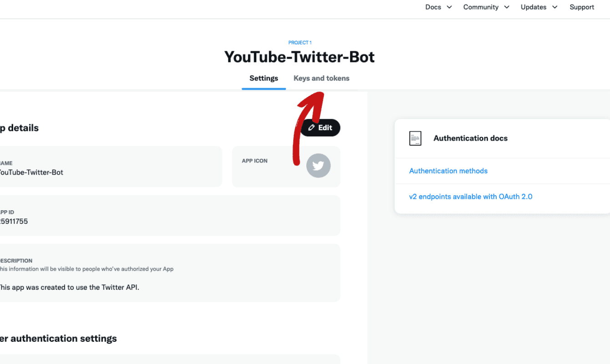
Task: Click the Authentication docs heading
Action: pos(470,138)
